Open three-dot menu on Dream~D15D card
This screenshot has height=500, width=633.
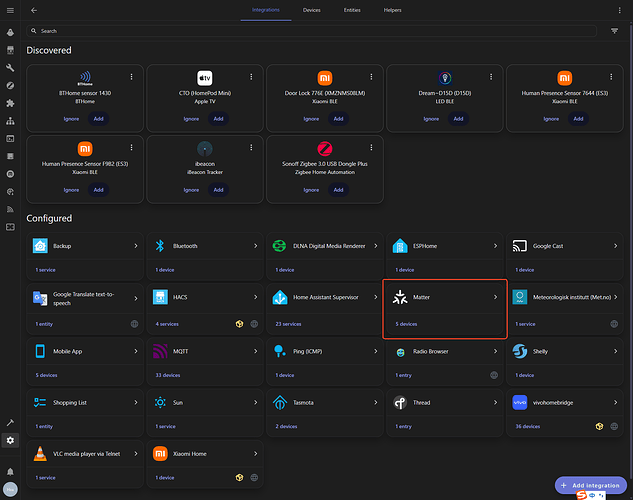pyautogui.click(x=492, y=77)
